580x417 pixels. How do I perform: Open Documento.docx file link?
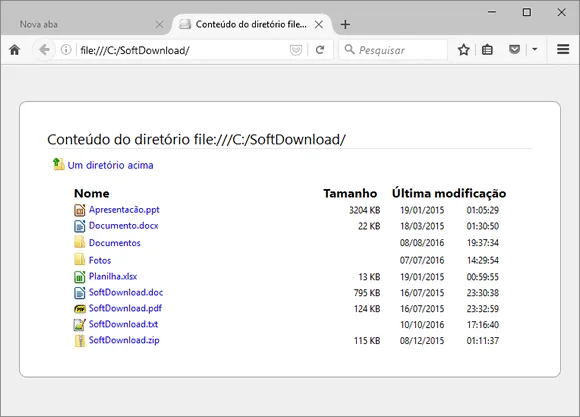click(124, 226)
